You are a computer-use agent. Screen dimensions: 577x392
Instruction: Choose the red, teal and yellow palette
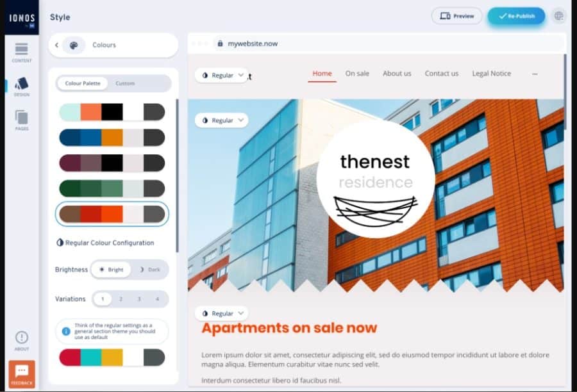point(112,357)
